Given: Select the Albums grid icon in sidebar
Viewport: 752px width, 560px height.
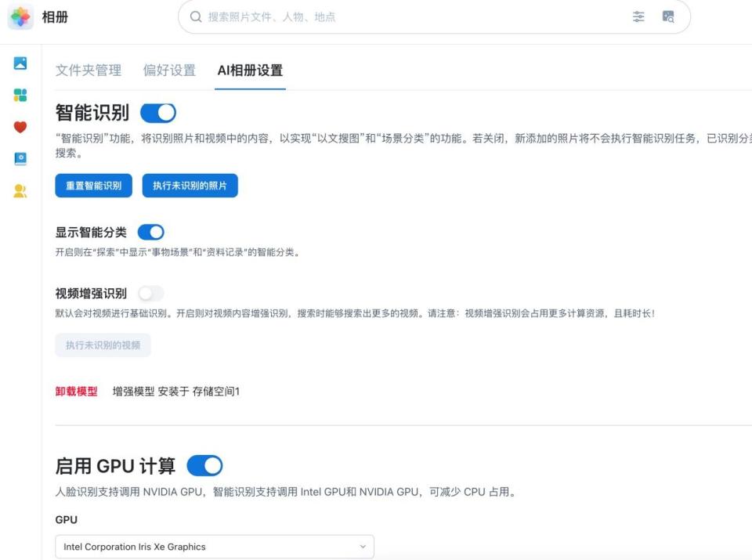Looking at the screenshot, I should tap(20, 94).
